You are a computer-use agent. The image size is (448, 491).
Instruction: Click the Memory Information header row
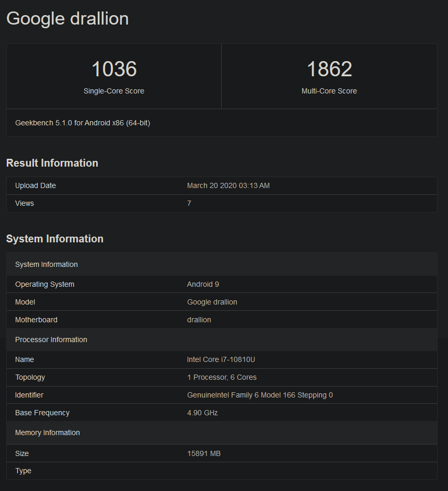point(222,432)
